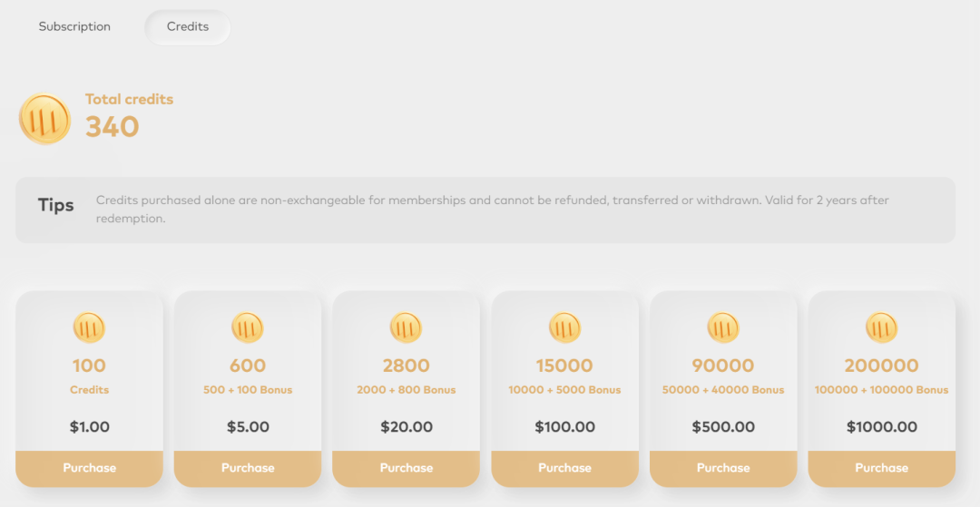Switch to the Subscription tab
Viewport: 980px width, 507px height.
pyautogui.click(x=74, y=27)
